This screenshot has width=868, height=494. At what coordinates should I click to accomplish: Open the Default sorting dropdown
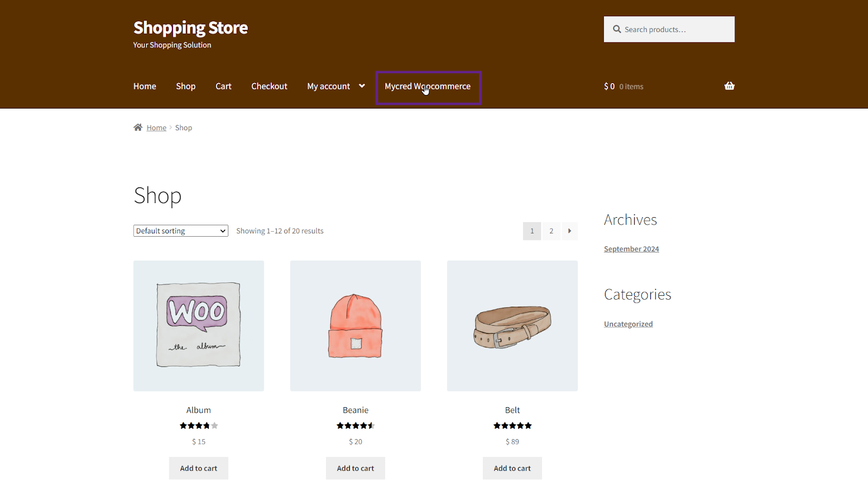181,231
